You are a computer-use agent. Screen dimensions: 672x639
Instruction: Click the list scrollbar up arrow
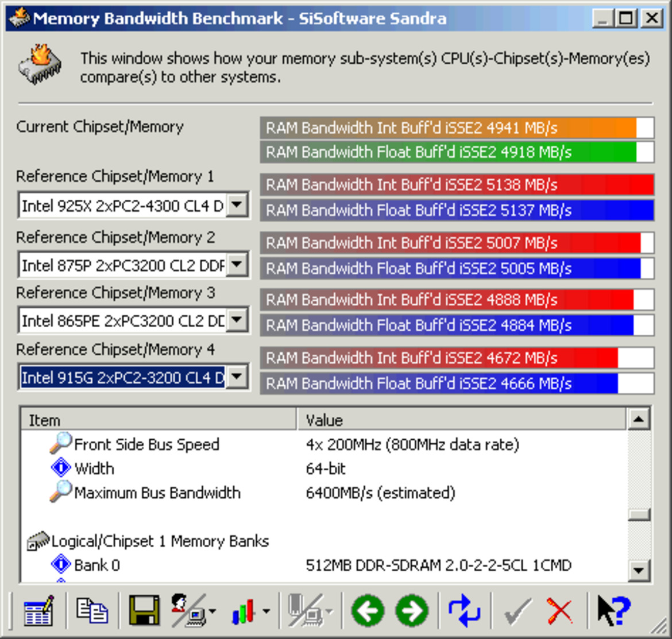pos(639,419)
